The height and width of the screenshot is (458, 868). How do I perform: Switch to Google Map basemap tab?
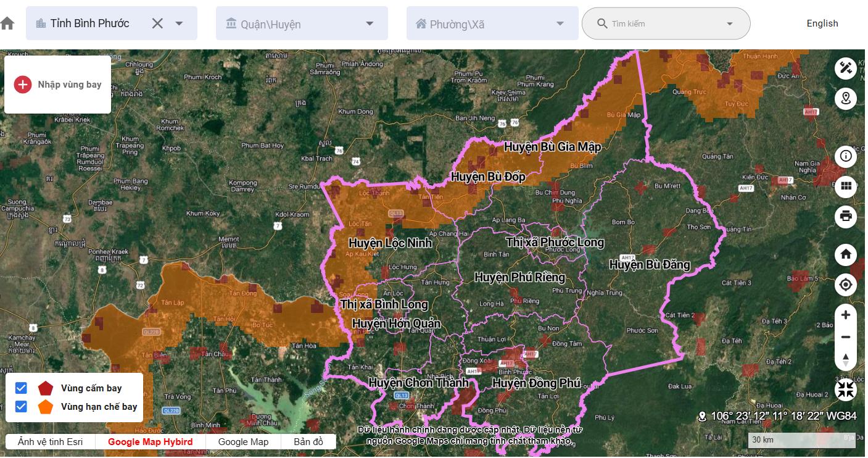(x=243, y=442)
